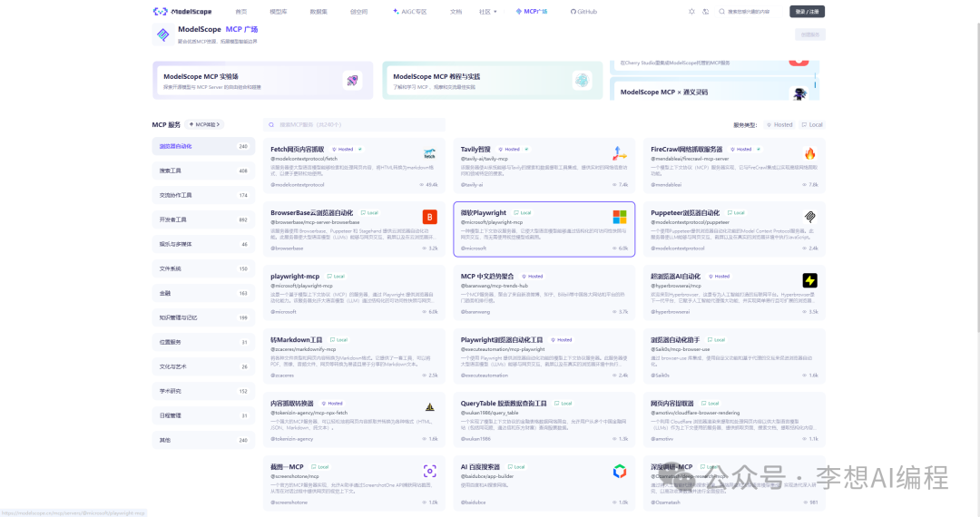The width and height of the screenshot is (980, 517).
Task: Select the 日程管理 category
Action: pyautogui.click(x=203, y=415)
